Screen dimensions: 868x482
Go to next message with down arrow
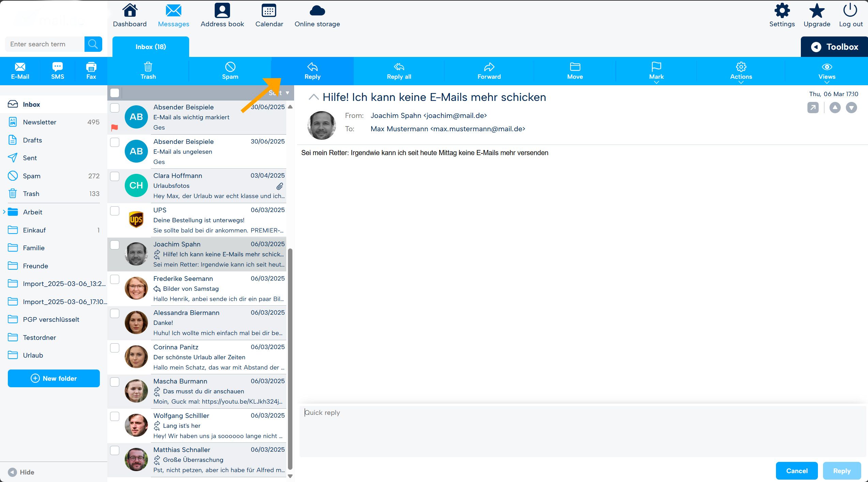(x=851, y=108)
